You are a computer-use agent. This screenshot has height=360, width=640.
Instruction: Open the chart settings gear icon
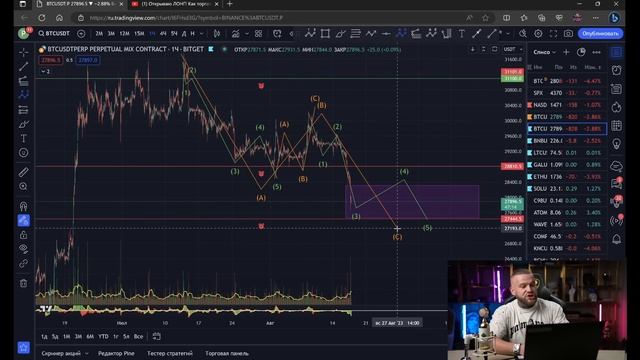pos(538,33)
